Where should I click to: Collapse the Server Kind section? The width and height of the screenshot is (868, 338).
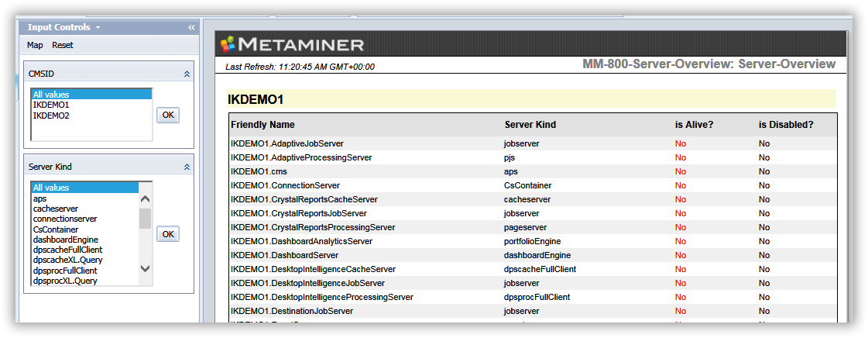pos(187,166)
